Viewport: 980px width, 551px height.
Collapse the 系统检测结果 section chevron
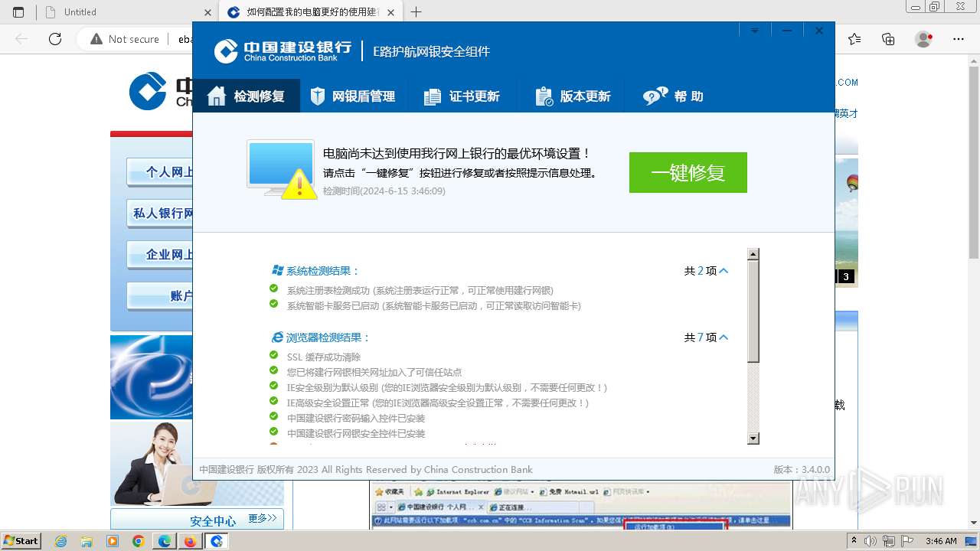(x=724, y=271)
